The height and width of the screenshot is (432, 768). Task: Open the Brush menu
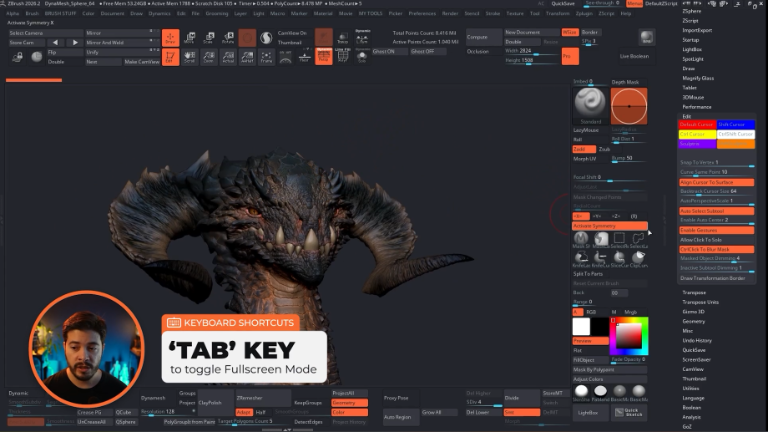(32, 13)
